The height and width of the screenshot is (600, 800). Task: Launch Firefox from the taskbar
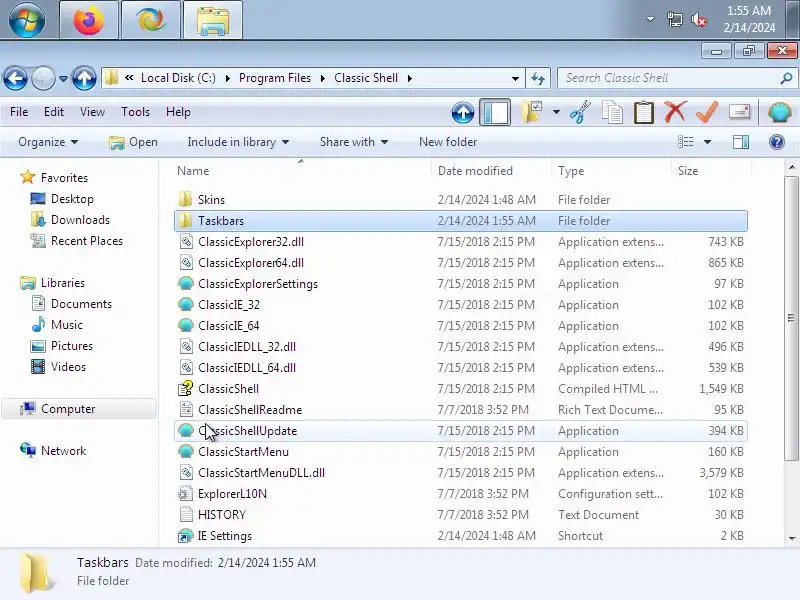pos(89,20)
